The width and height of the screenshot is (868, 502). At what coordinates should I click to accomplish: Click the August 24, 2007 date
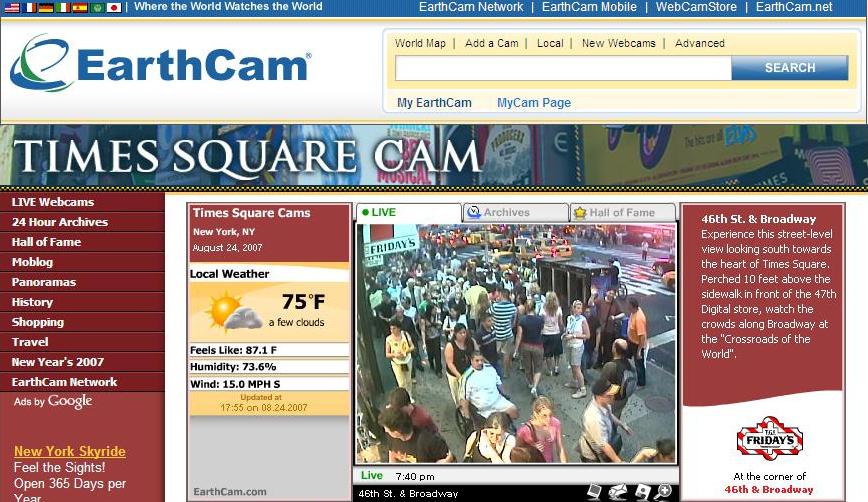(228, 248)
